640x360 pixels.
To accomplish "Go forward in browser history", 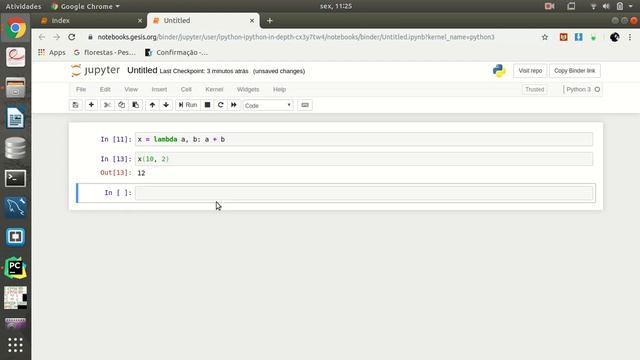I will coord(56,37).
